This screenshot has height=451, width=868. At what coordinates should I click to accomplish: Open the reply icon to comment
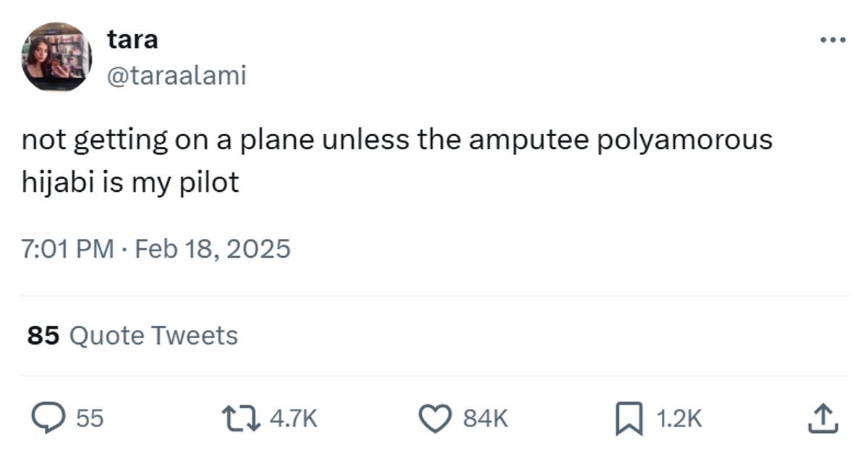48,417
